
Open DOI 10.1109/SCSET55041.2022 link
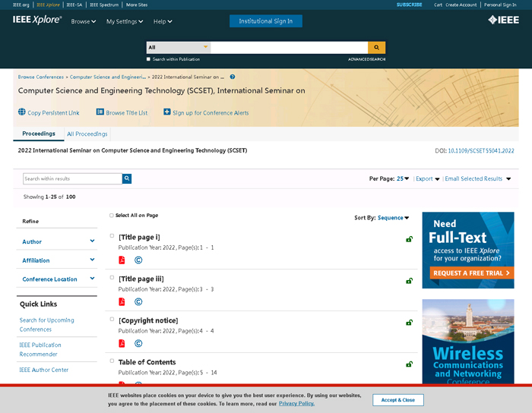coord(481,151)
